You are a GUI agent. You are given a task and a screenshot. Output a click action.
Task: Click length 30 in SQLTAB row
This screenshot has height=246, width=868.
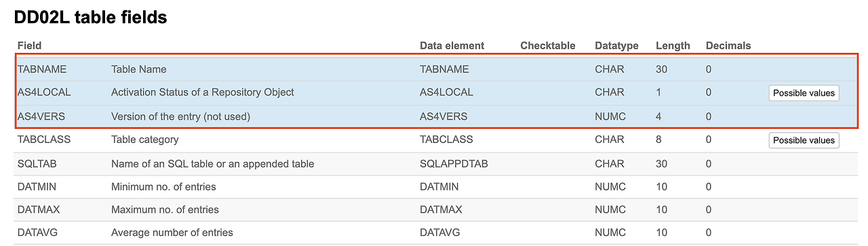[x=662, y=164]
